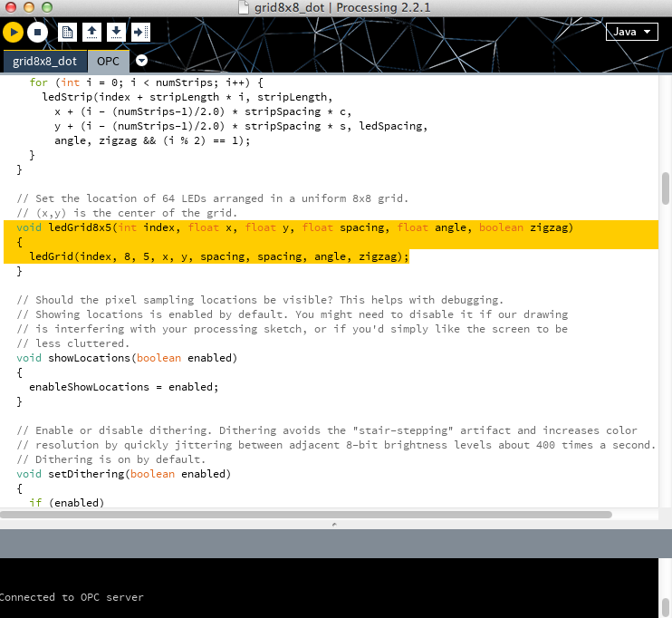Export the application with the right-arrow icon
672x618 pixels.
140,32
